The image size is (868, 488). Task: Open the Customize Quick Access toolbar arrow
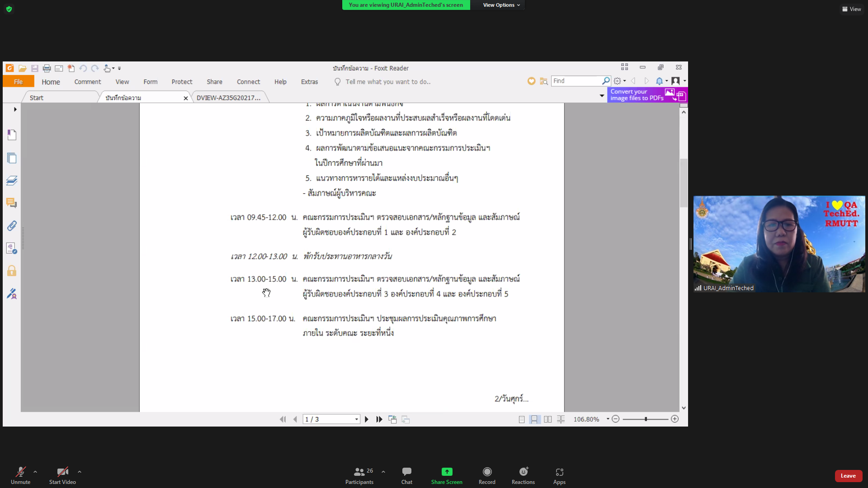(x=119, y=68)
